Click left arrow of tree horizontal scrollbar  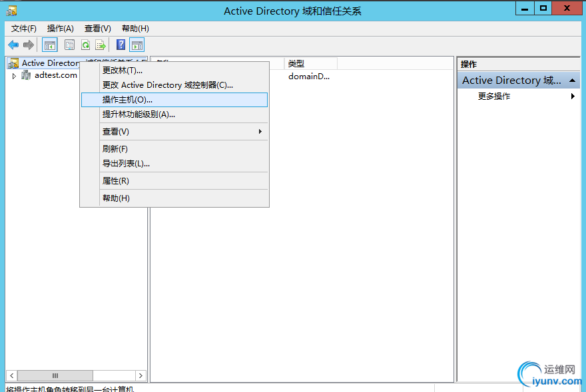click(x=11, y=375)
